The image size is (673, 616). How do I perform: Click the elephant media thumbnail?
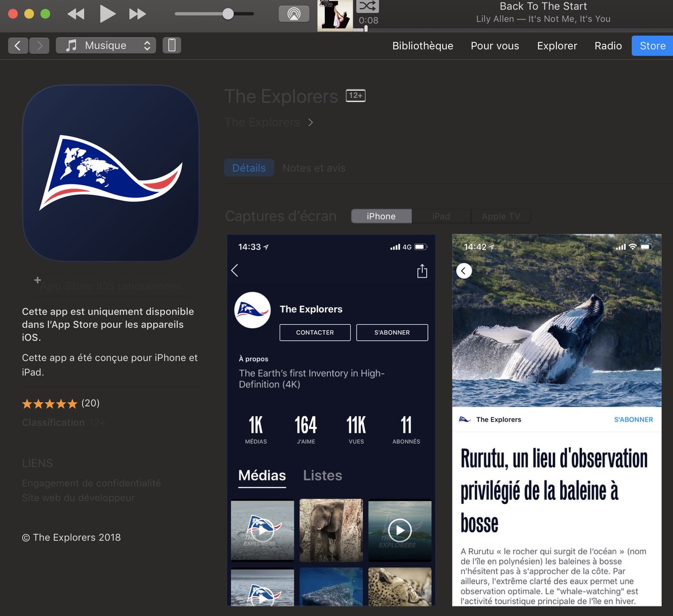tap(331, 530)
